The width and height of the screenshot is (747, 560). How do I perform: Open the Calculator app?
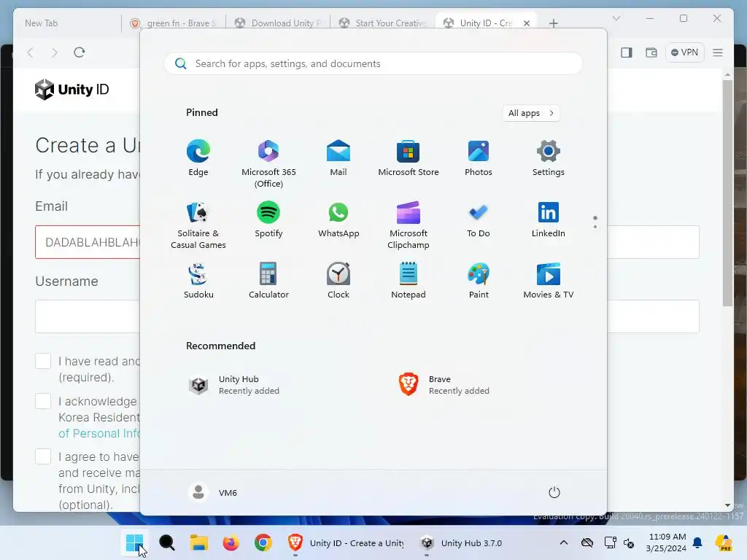click(x=268, y=281)
